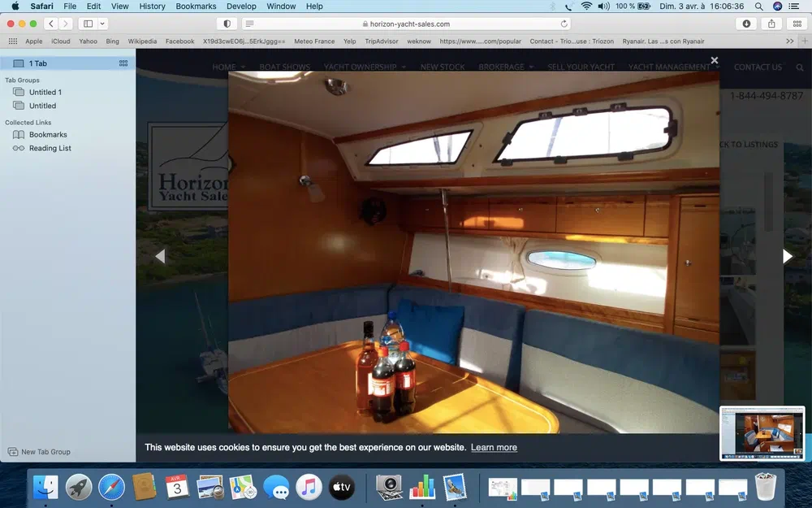Click the floating screenshot preview thumbnail
Screen dimensions: 812x508
point(762,432)
